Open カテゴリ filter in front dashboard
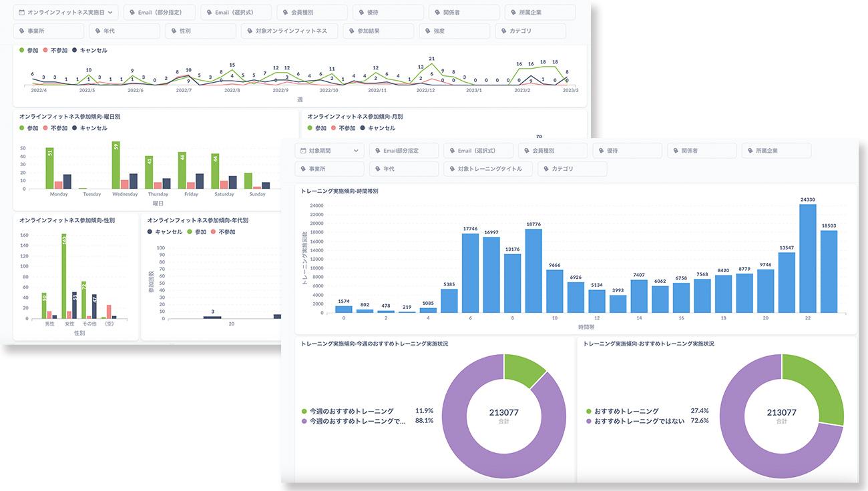Screen dimensions: 868x491 coord(572,169)
